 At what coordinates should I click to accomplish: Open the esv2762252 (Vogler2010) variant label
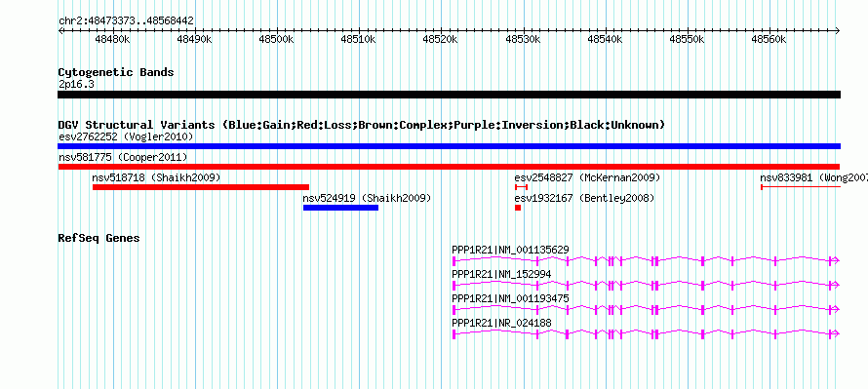click(x=126, y=136)
